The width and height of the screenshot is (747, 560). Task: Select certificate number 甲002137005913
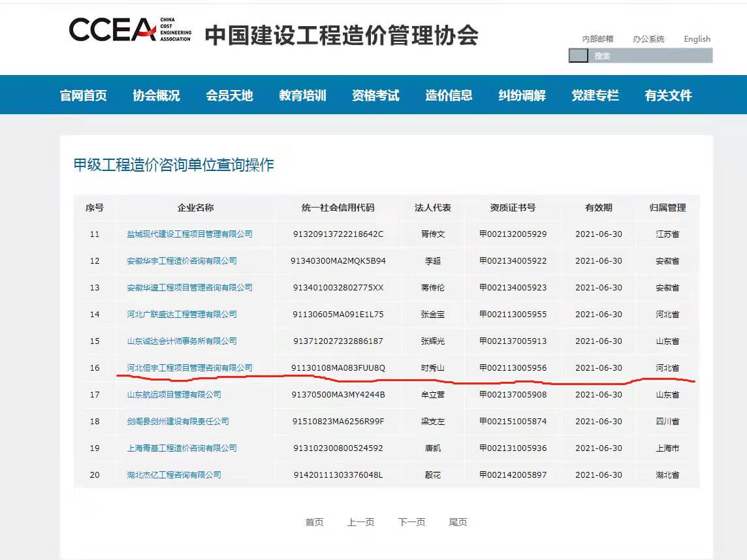click(x=513, y=341)
